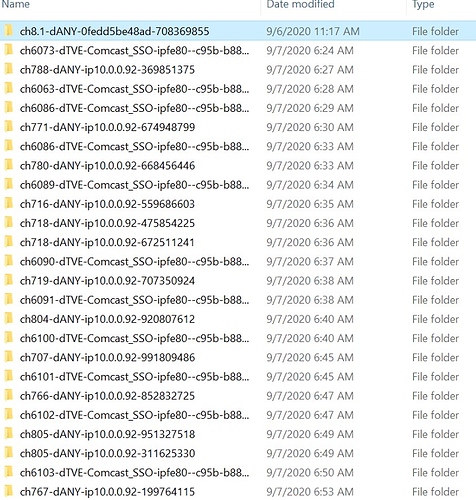Click folder icon of ch6086 modified 6:29 AM
This screenshot has height=500, width=476.
click(8, 108)
